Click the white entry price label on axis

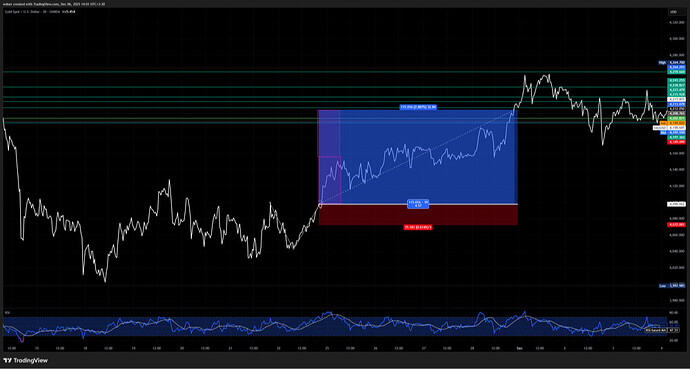pyautogui.click(x=676, y=204)
